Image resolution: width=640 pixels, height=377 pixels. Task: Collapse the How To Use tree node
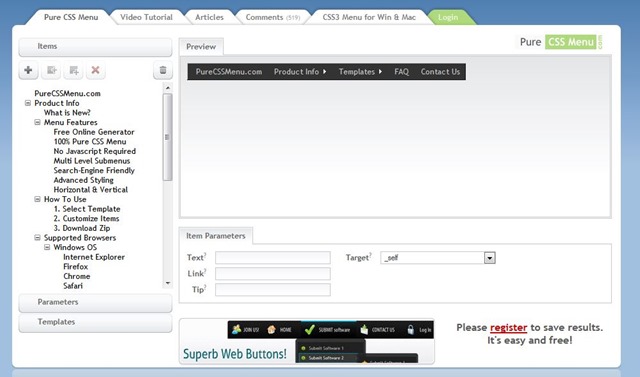37,199
